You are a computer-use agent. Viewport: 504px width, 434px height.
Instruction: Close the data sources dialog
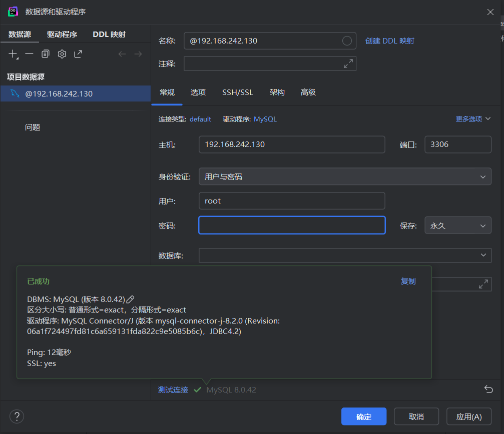point(490,12)
